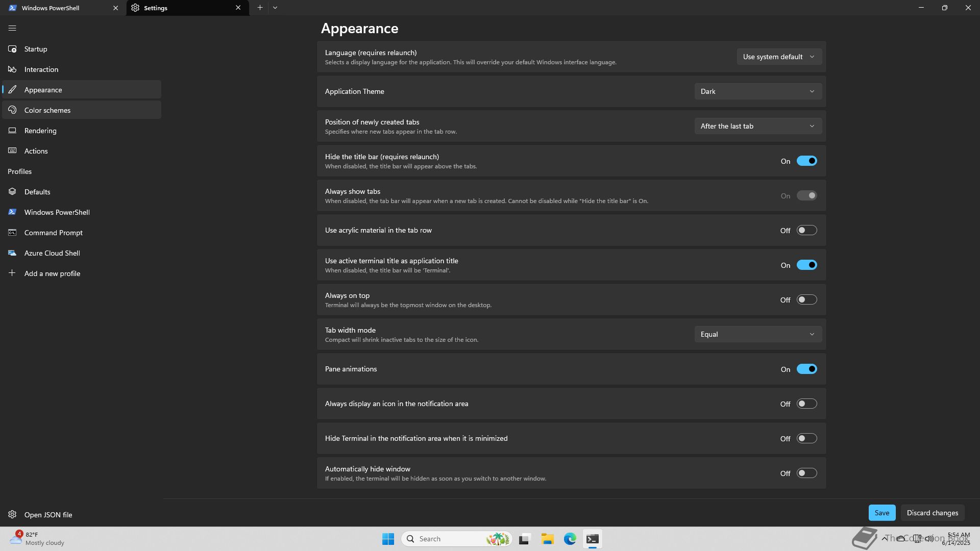Click the Discard changes button
The height and width of the screenshot is (551, 980).
point(932,513)
